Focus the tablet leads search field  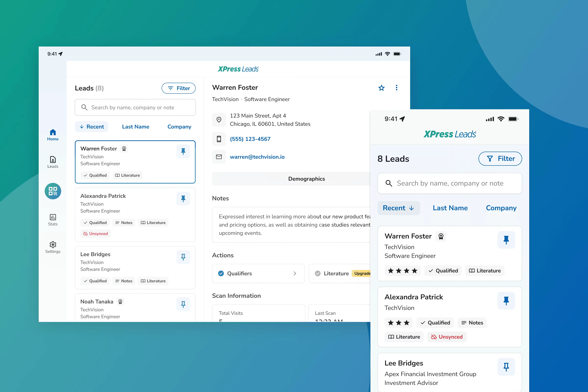point(135,108)
